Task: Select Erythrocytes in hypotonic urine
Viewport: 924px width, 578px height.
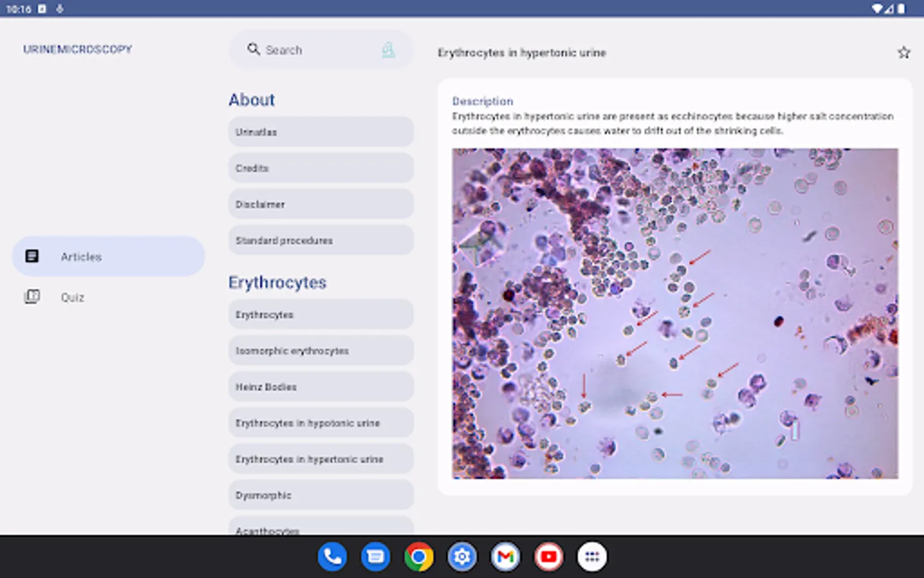Action: pyautogui.click(x=321, y=423)
